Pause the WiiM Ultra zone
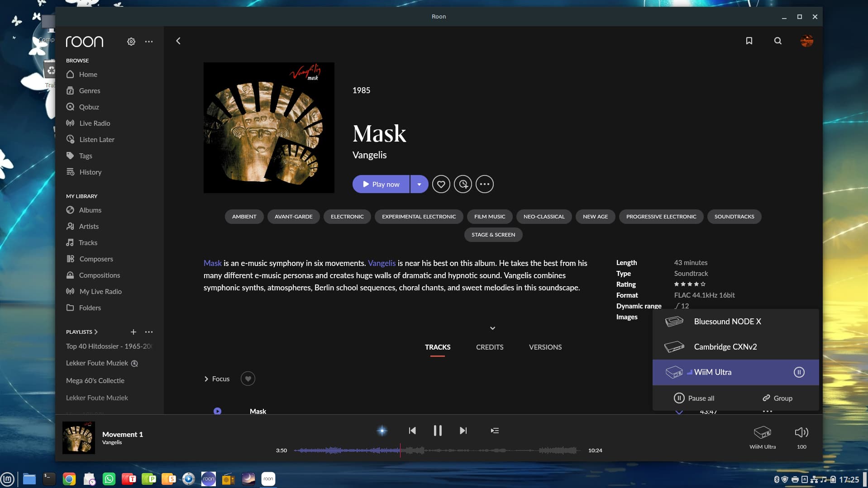The image size is (868, 488). (x=799, y=372)
